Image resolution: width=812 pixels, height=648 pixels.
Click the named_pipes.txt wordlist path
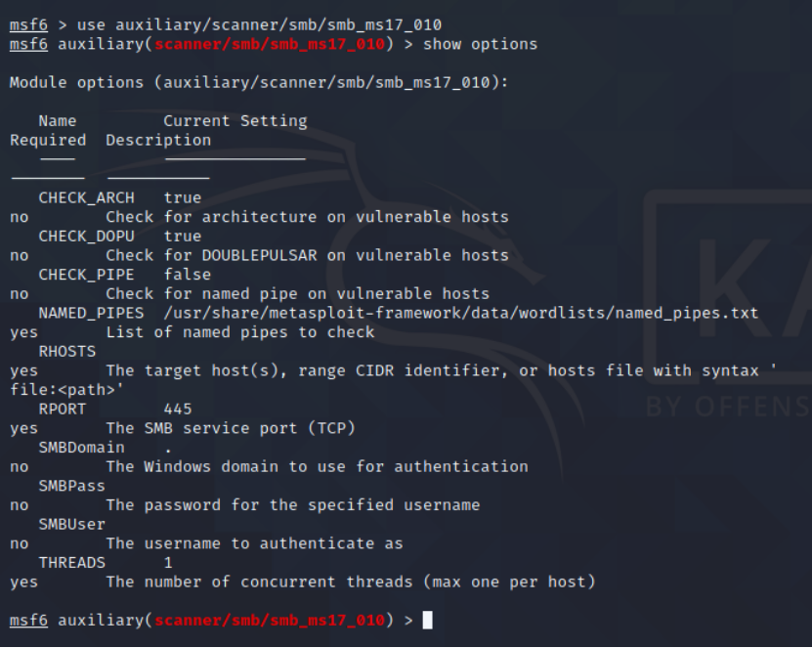461,313
